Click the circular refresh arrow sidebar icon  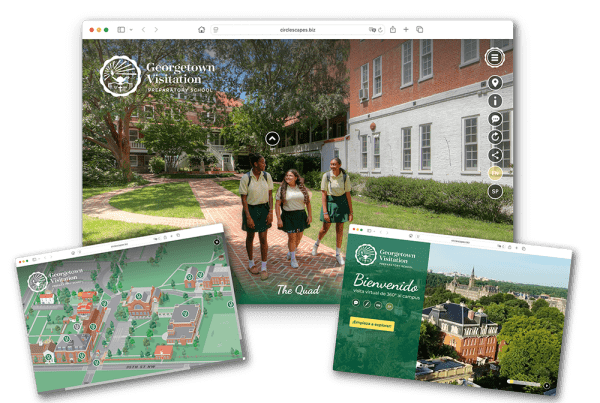[x=495, y=137]
